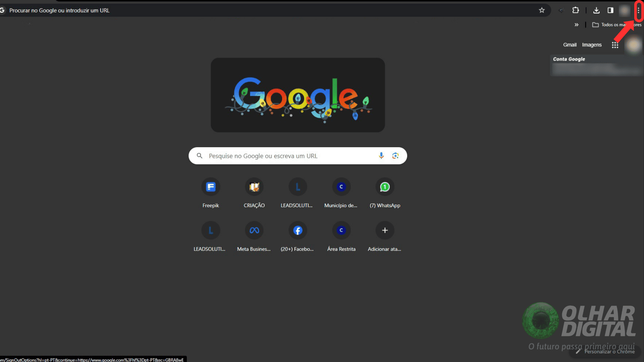This screenshot has height=362, width=644.
Task: Expand hidden bookmarks with double chevron
Action: tap(576, 25)
